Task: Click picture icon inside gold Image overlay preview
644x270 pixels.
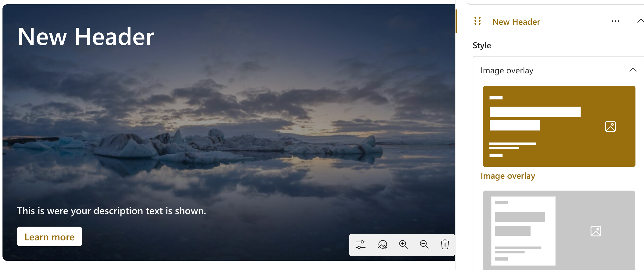Action: pyautogui.click(x=610, y=126)
